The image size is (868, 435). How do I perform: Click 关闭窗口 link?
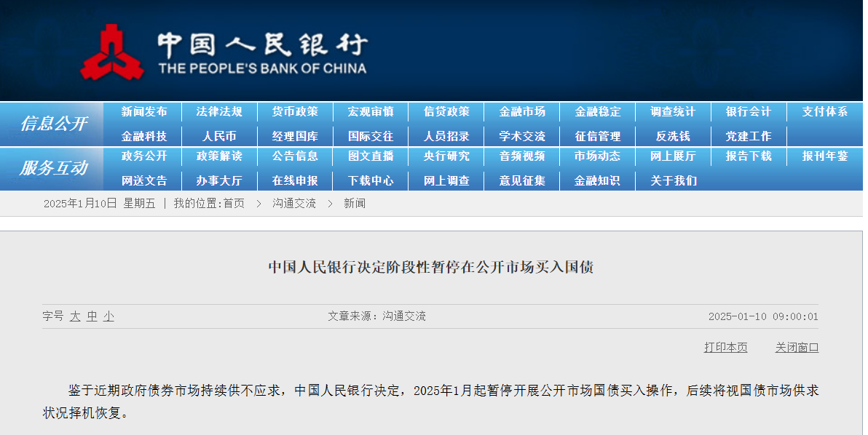tap(797, 347)
